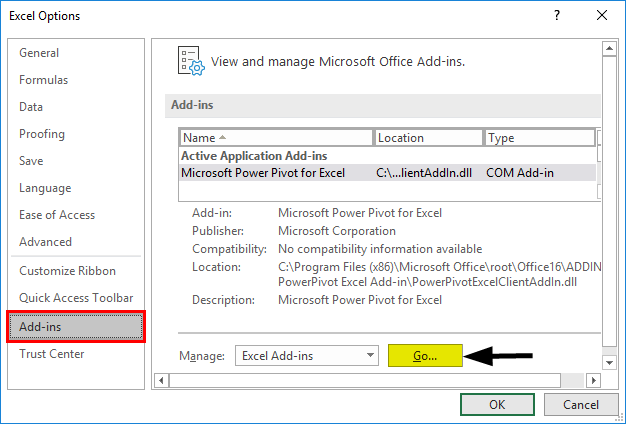
Task: Click the add-ins settings gear icon
Action: [x=191, y=61]
